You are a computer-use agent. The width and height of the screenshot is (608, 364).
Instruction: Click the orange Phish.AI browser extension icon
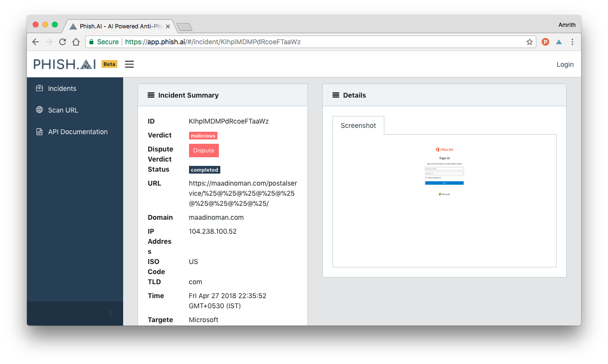click(x=545, y=42)
